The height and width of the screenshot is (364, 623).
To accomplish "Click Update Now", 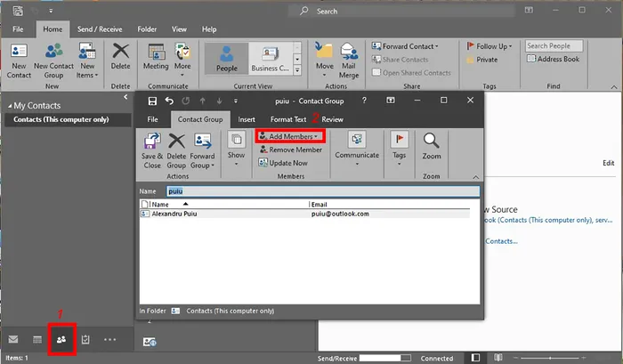I will 283,163.
